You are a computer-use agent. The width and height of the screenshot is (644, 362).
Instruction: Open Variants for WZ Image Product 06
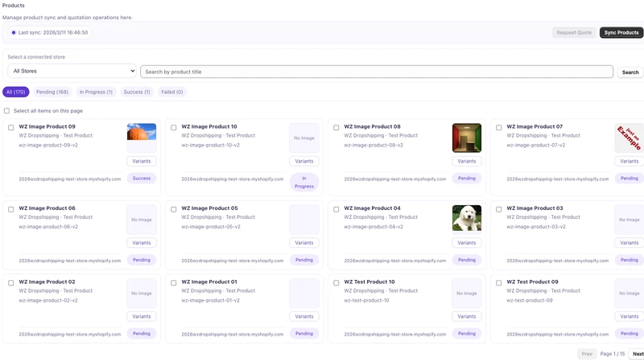(x=142, y=243)
